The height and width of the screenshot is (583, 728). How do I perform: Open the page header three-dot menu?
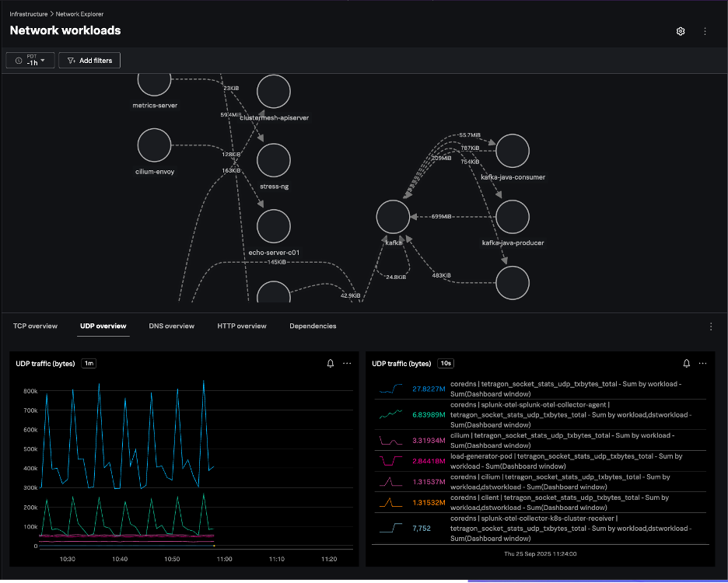click(705, 31)
